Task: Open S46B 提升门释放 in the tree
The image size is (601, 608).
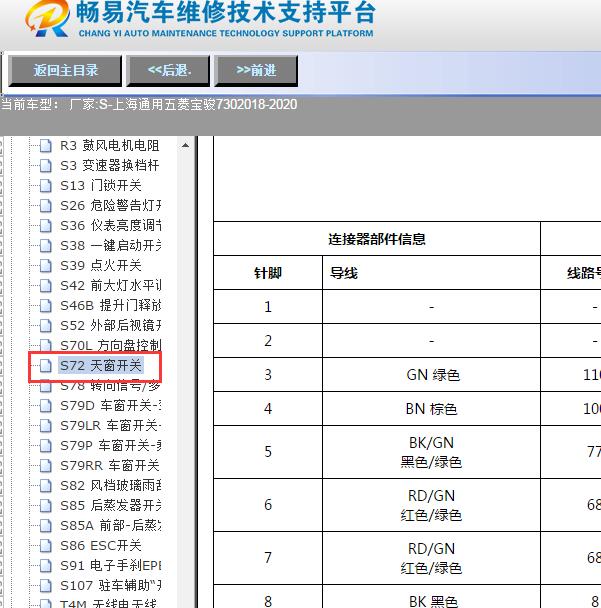Action: click(x=111, y=306)
